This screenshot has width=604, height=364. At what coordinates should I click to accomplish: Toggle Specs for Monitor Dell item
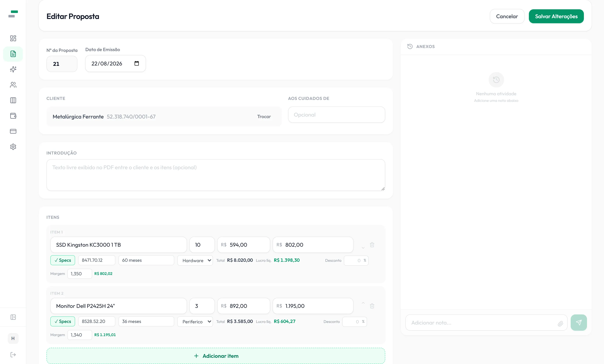pos(63,321)
